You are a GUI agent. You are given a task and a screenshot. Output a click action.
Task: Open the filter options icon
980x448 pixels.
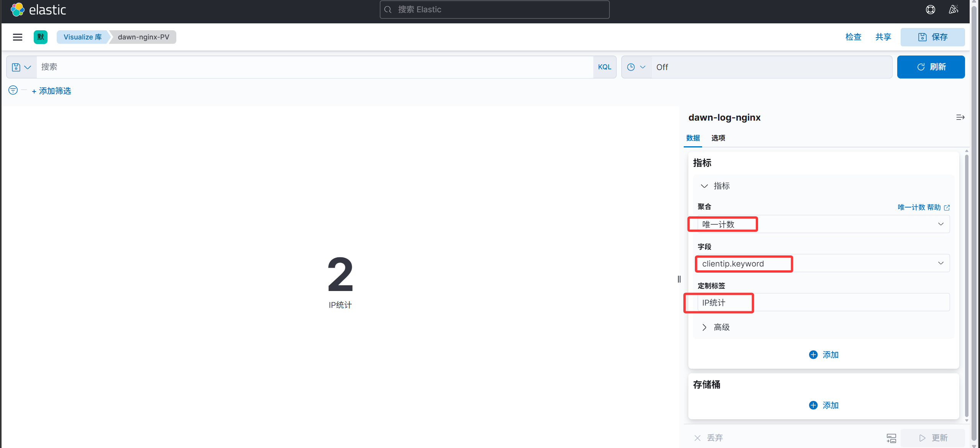coord(13,90)
